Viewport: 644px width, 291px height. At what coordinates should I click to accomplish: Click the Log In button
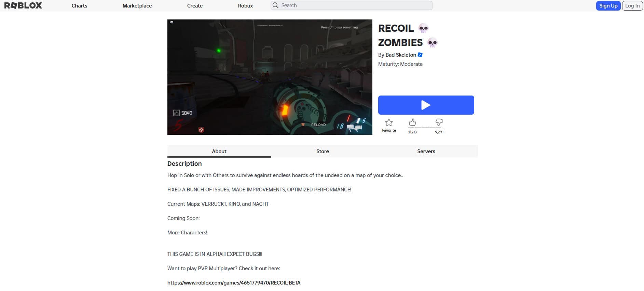click(x=632, y=6)
